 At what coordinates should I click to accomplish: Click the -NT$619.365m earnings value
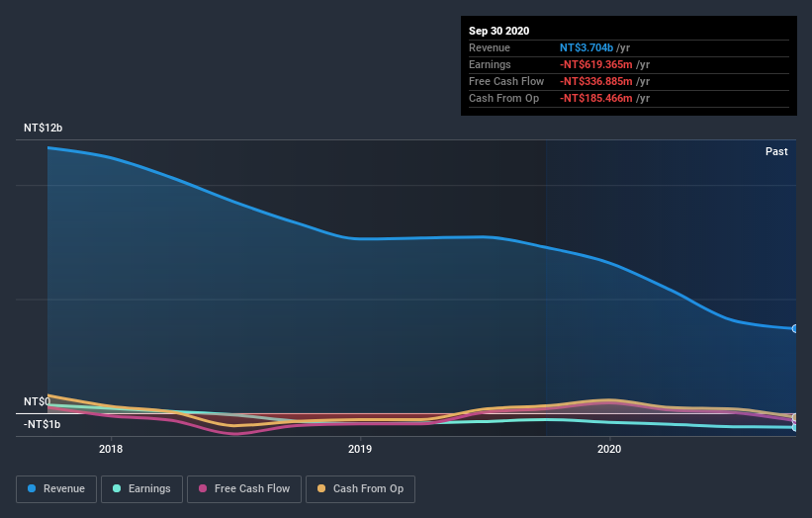click(x=596, y=64)
